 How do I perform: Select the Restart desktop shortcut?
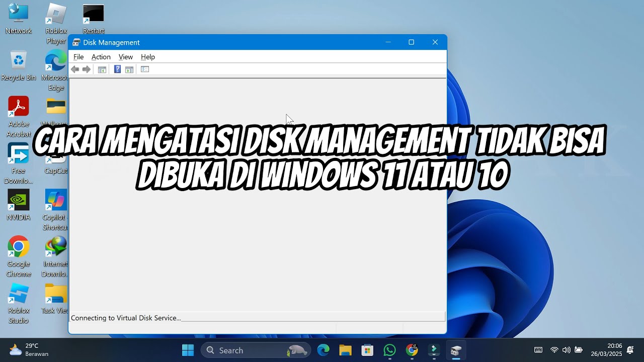tap(94, 19)
